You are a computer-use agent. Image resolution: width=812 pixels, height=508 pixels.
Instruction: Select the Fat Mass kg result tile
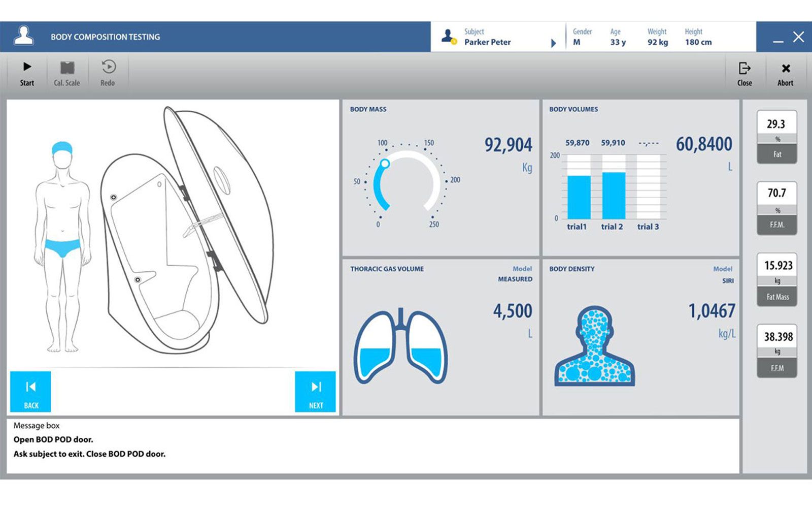pos(776,280)
